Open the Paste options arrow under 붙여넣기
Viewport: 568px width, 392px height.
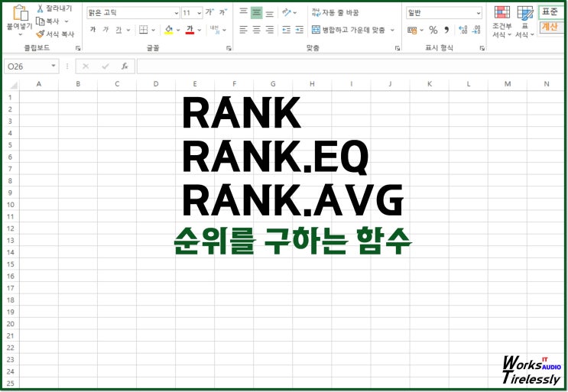20,34
